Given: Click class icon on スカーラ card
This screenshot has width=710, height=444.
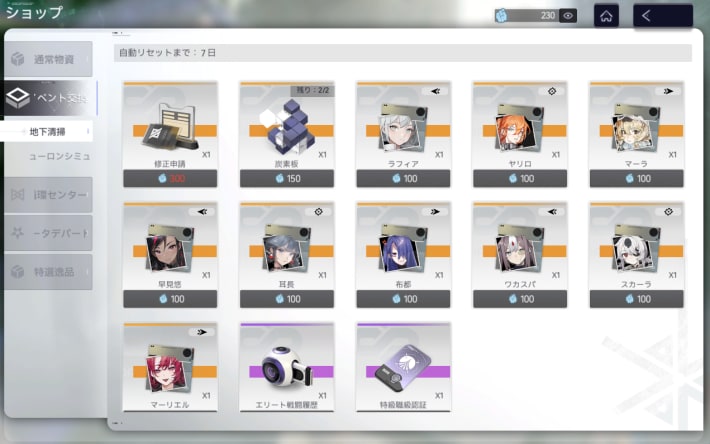Looking at the screenshot, I should (668, 211).
